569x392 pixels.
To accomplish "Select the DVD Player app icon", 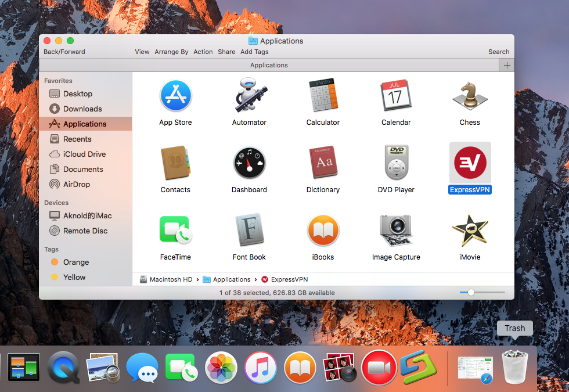I will point(396,162).
